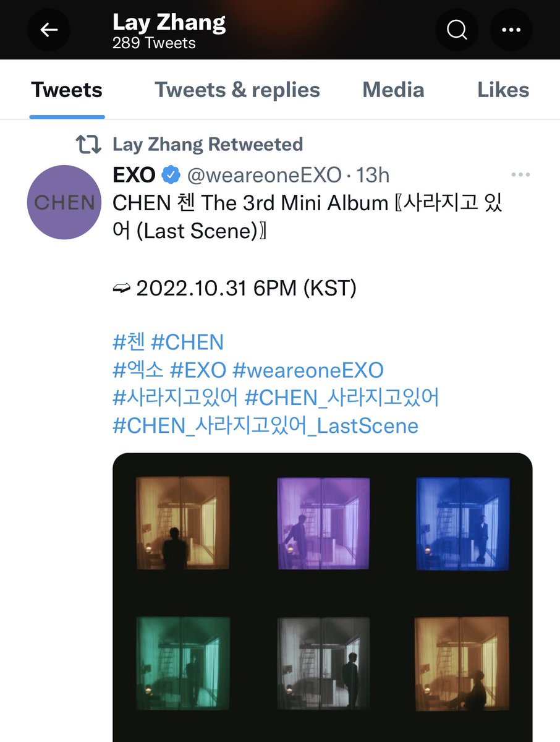Open the profile three-dots menu

click(x=512, y=30)
